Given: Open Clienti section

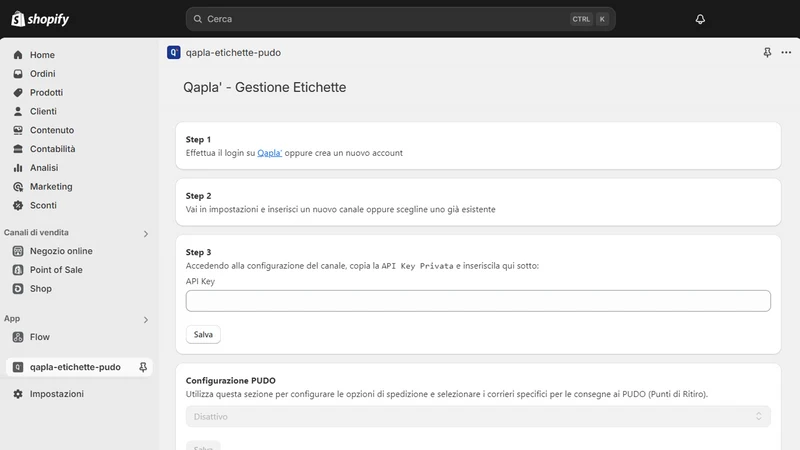Looking at the screenshot, I should tap(43, 111).
